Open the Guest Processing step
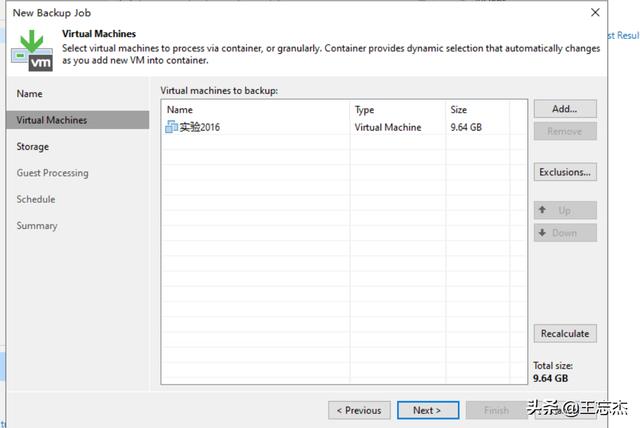The image size is (640, 428). (x=52, y=173)
